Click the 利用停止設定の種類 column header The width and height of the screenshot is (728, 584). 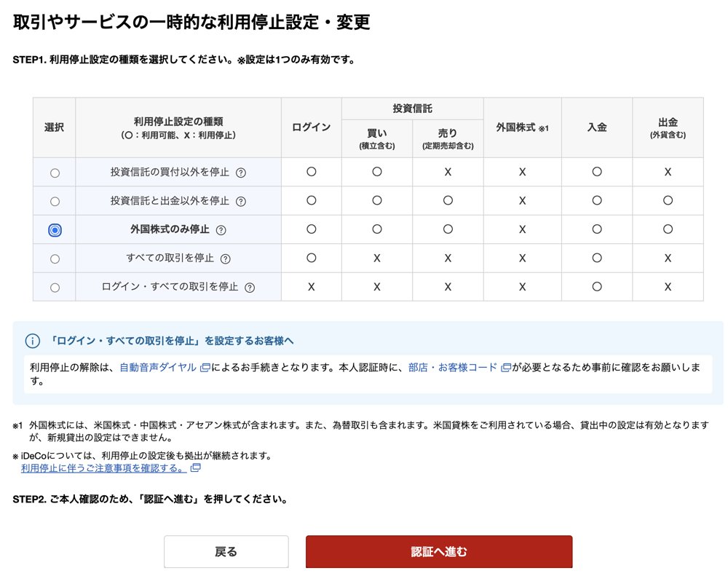coord(178,127)
